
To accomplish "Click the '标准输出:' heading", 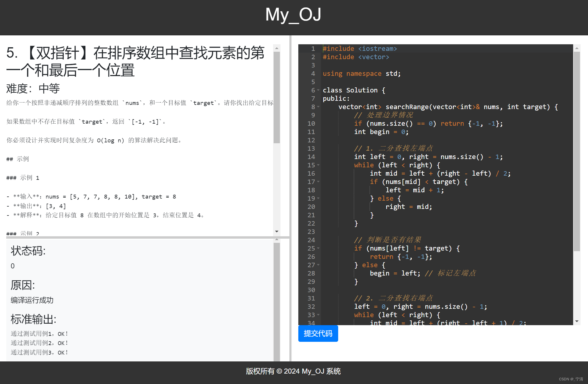I will [34, 319].
